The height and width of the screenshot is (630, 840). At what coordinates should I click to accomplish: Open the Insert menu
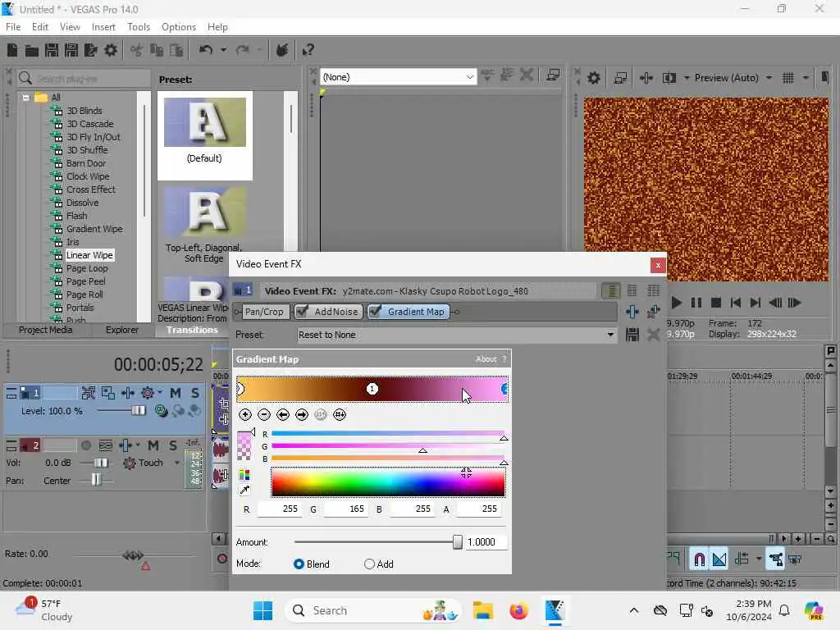[x=103, y=27]
